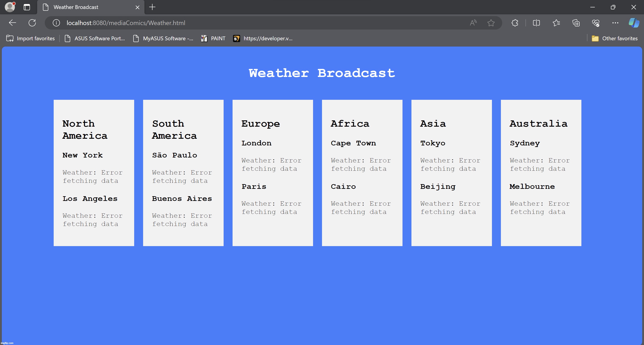Click the weather error text under London
The image size is (644, 345).
(271, 164)
